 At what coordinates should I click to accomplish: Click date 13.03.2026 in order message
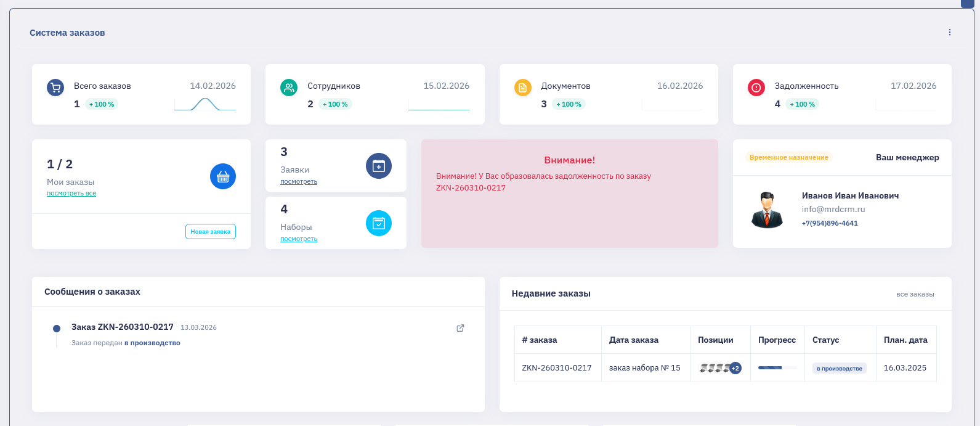click(198, 327)
